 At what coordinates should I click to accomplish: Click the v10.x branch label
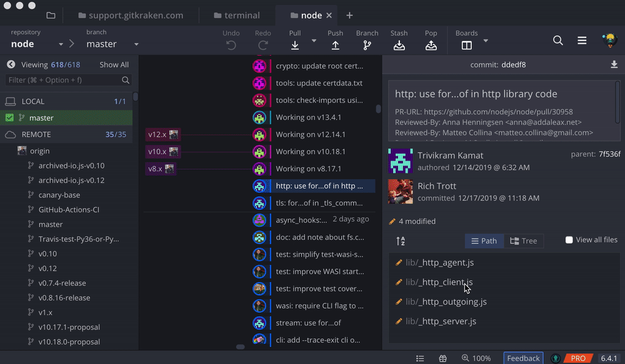point(162,152)
